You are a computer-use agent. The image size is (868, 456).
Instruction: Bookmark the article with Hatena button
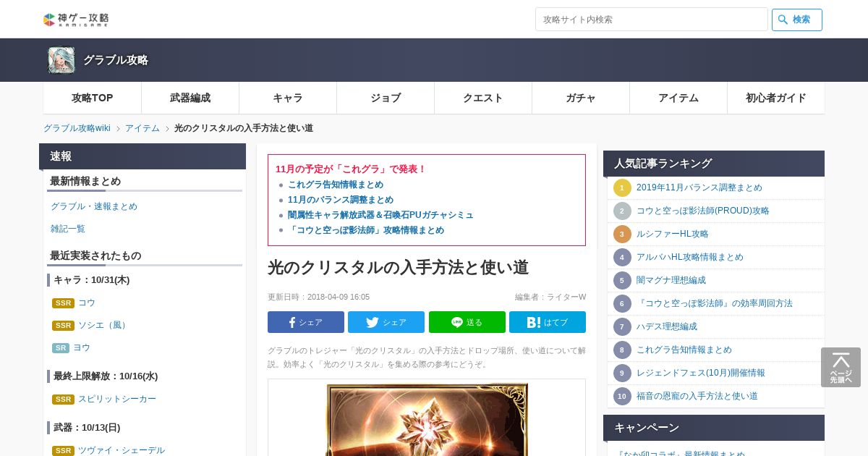[548, 322]
